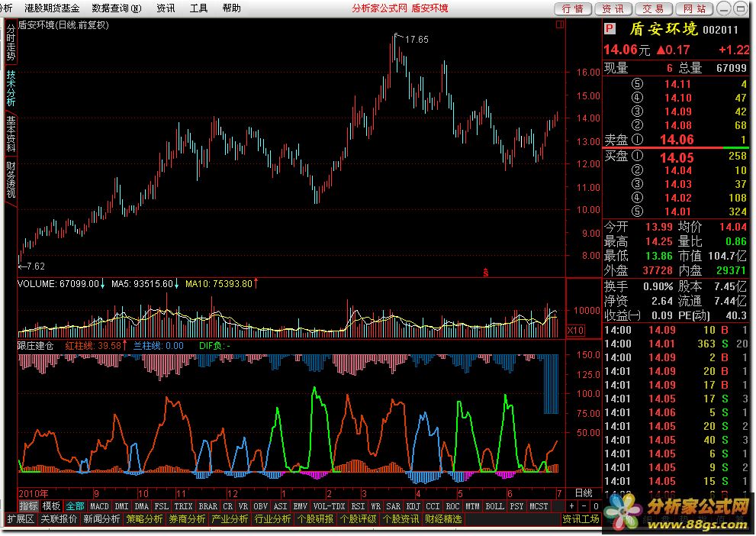Click the 网站 button
Screen dimensions: 756x536
pyautogui.click(x=694, y=8)
